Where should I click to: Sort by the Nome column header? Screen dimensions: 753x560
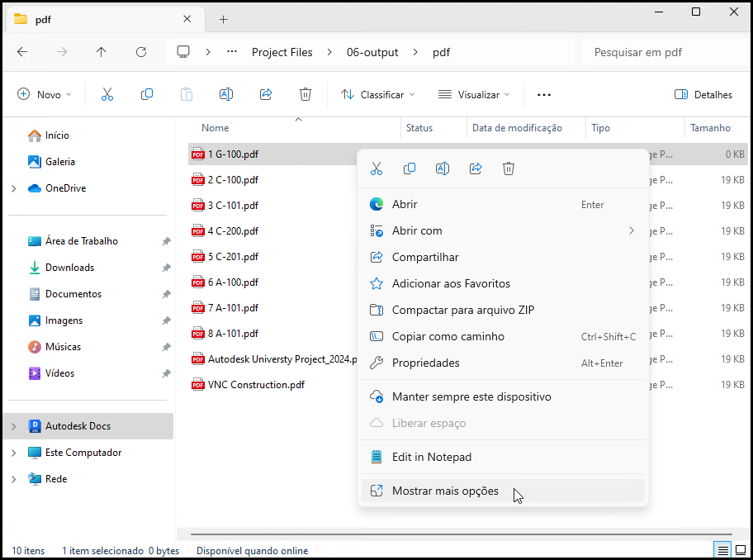215,128
